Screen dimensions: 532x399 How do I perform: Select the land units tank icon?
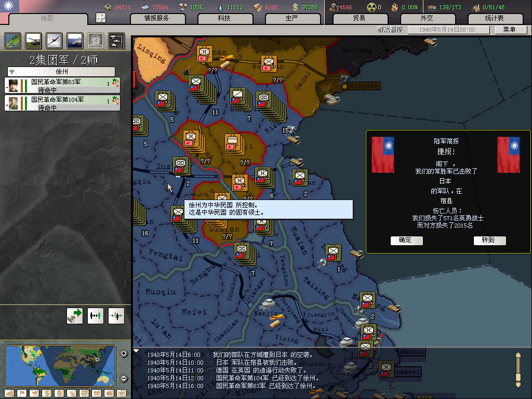[x=33, y=40]
